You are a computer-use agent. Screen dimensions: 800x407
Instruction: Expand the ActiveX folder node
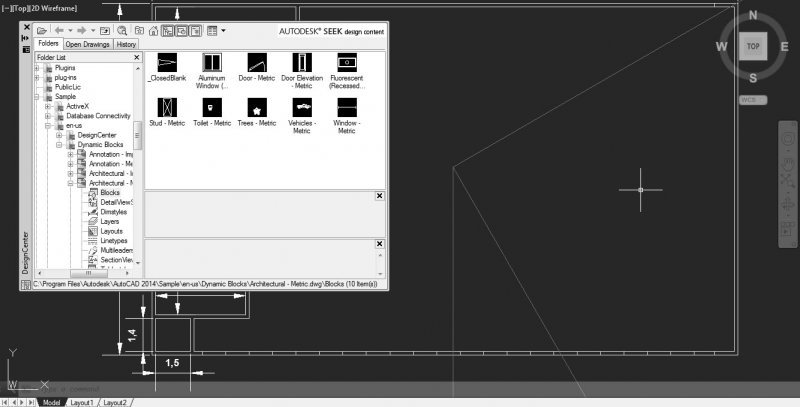point(48,107)
